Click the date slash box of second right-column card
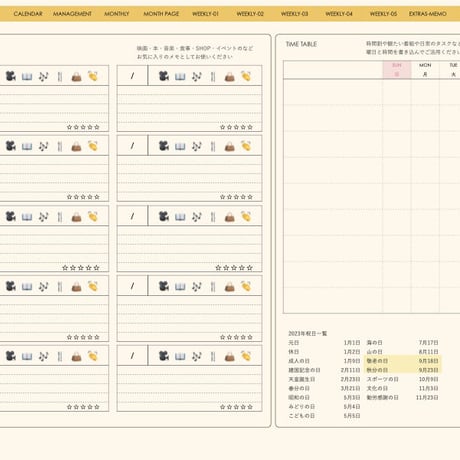Viewport: 460px width, 460px height. pyautogui.click(x=132, y=145)
